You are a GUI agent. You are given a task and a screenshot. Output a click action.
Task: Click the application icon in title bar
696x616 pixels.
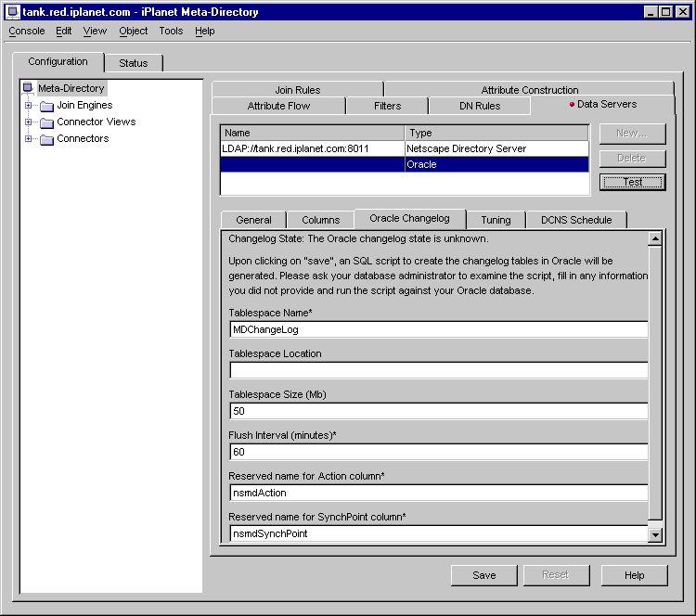click(x=12, y=12)
